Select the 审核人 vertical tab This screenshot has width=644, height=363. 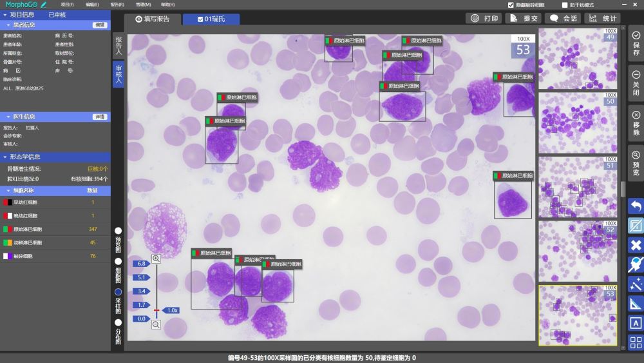pyautogui.click(x=118, y=74)
